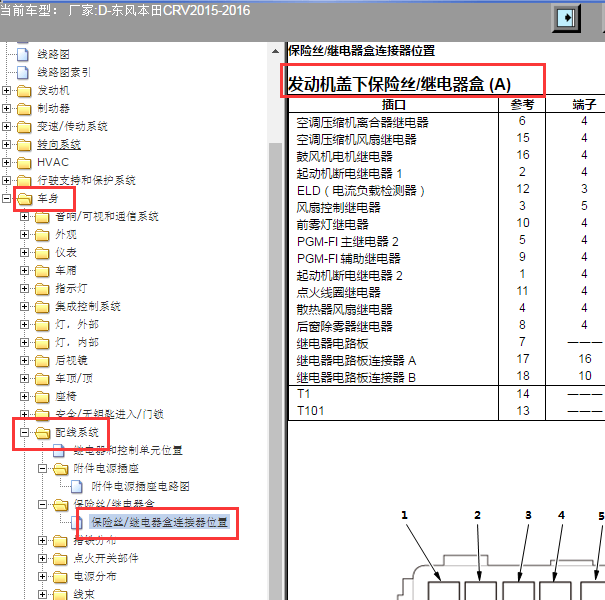
Task: Click the 参考 column header
Action: click(x=522, y=105)
